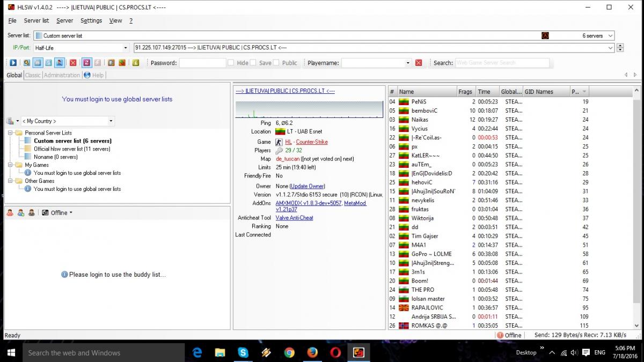
Task: Sort players by Frags column header
Action: point(465,92)
